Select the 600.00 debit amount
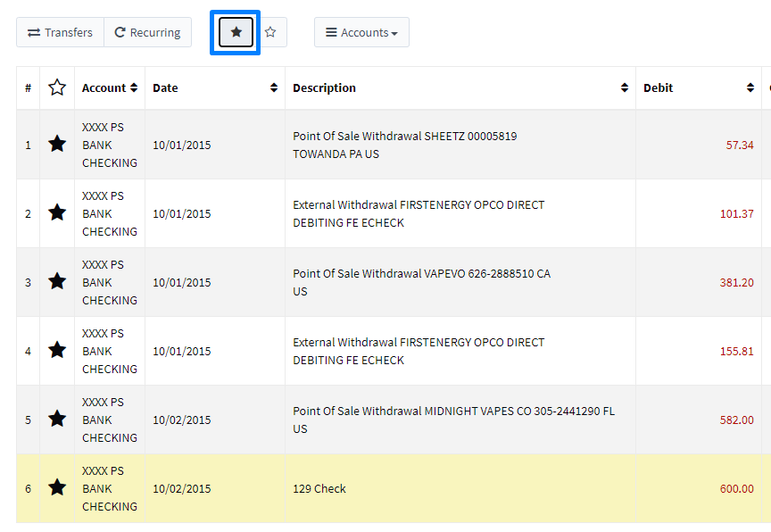The width and height of the screenshot is (771, 532). coord(736,489)
